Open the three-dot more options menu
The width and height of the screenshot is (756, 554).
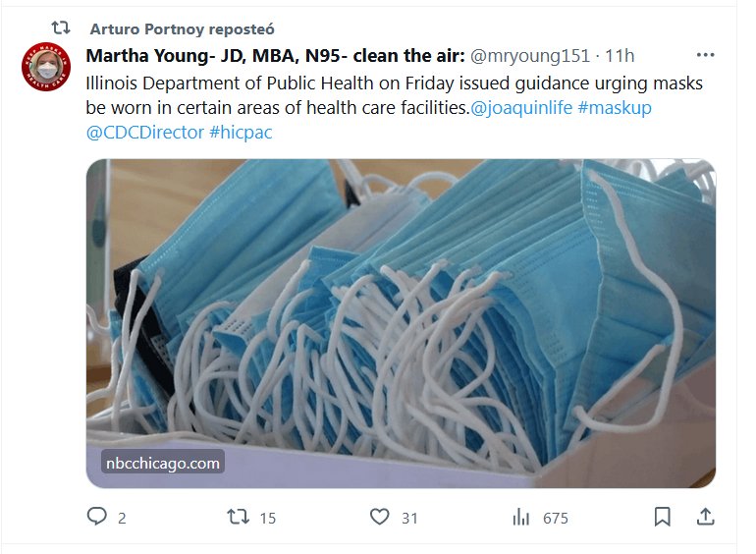[x=705, y=55]
